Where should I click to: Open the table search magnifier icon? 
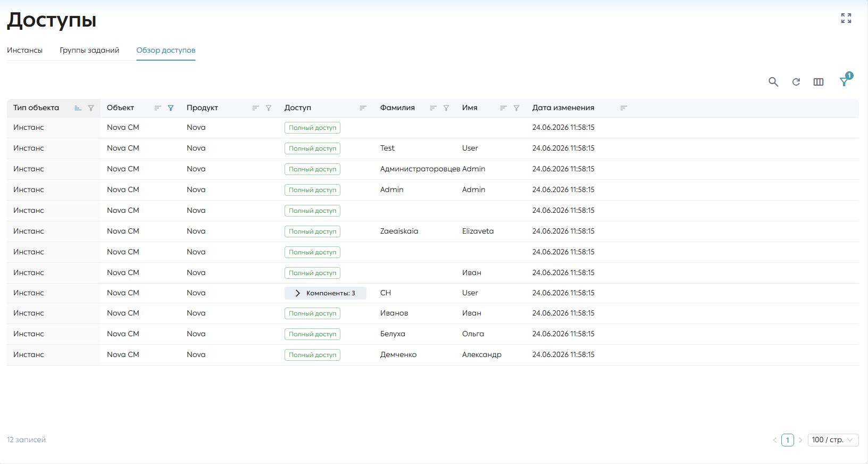pyautogui.click(x=773, y=82)
